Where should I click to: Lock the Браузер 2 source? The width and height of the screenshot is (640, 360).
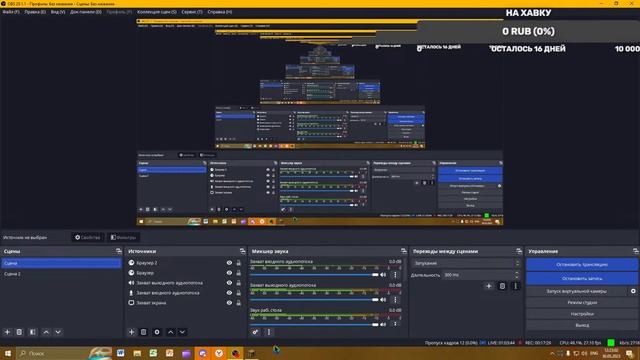[239, 263]
